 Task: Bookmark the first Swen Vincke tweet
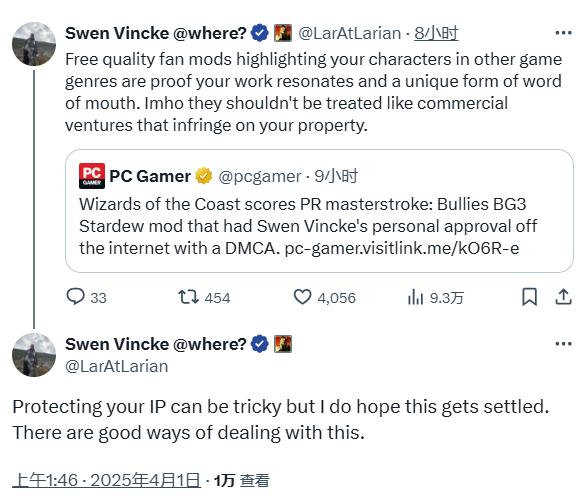(x=530, y=297)
